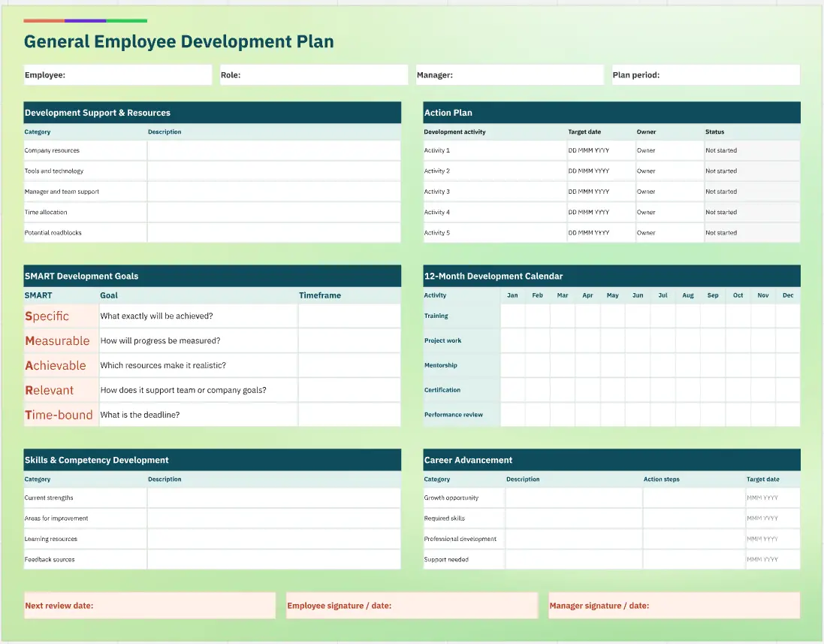Click Activity 2's target date cell
This screenshot has width=824, height=644.
[x=601, y=171]
